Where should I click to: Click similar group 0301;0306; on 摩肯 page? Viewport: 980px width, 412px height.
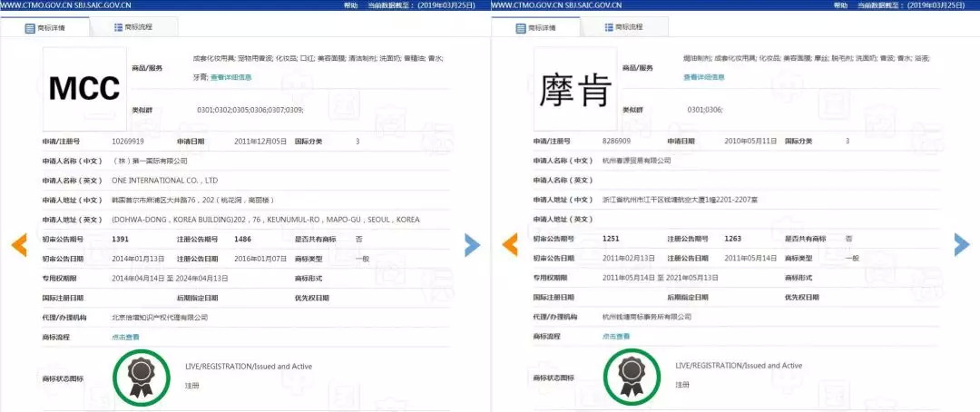(705, 110)
